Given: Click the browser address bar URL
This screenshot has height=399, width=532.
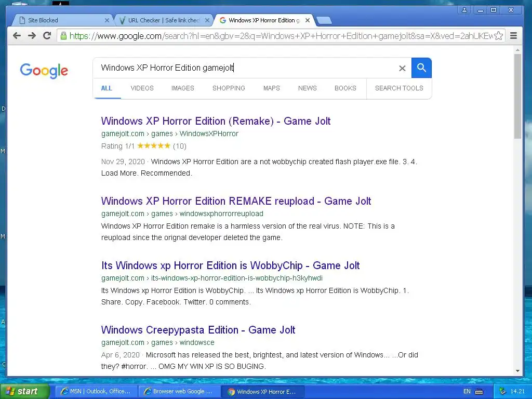Looking at the screenshot, I should coord(281,36).
